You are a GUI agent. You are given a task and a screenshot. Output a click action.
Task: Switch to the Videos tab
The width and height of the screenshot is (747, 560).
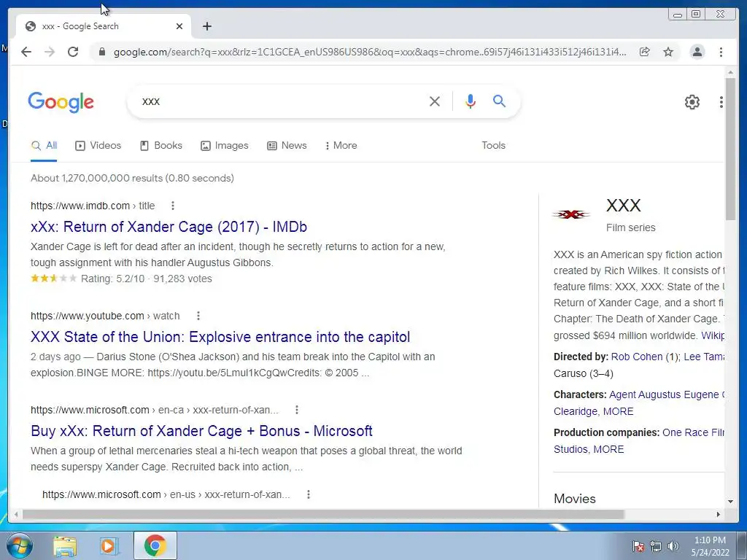pyautogui.click(x=98, y=146)
